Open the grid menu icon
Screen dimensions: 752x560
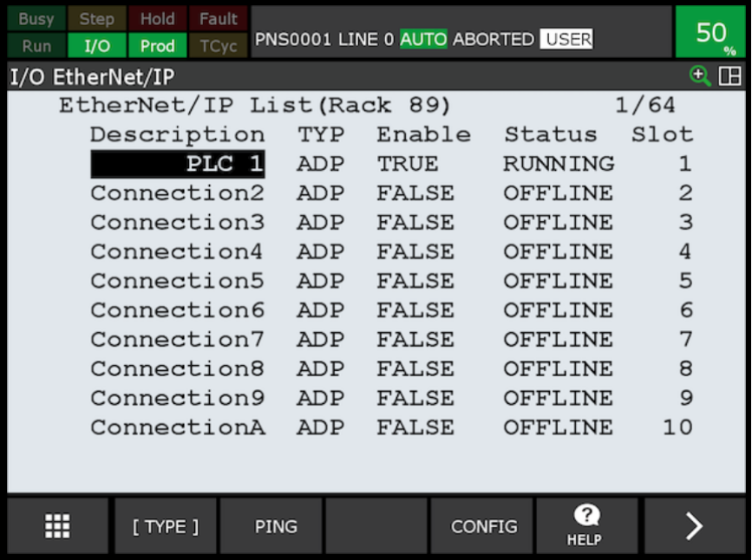pos(57,526)
